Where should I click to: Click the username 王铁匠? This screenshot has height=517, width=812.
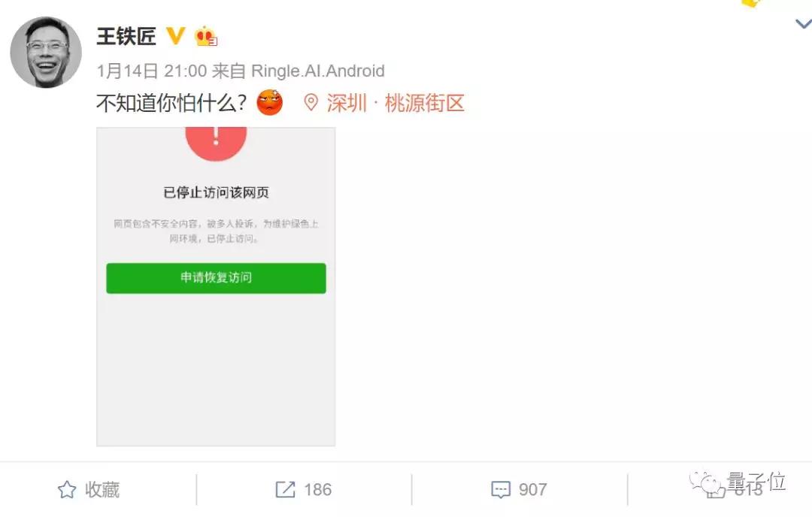(x=126, y=36)
